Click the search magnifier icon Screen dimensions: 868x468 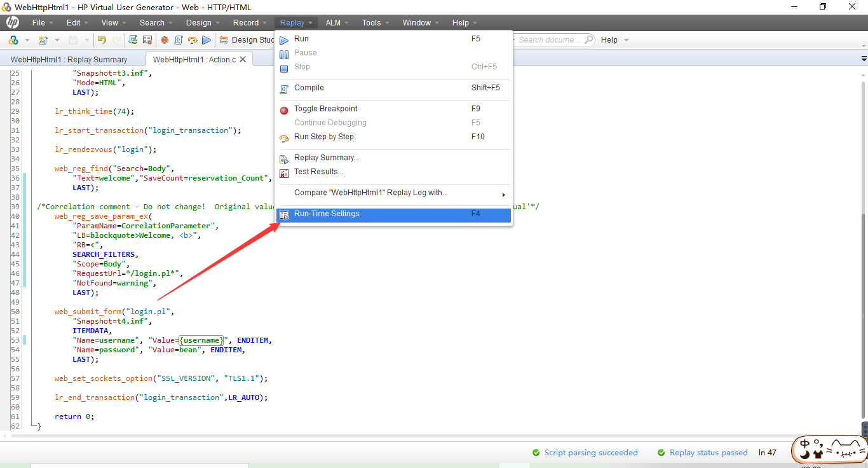point(588,39)
